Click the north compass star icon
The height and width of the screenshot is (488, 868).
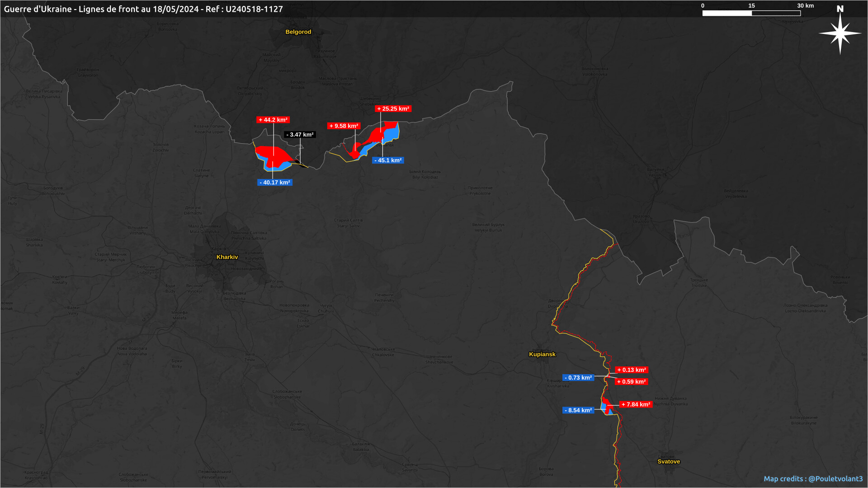(x=840, y=33)
